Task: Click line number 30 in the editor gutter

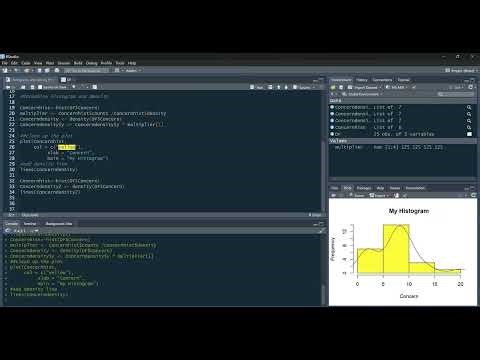Action: coord(12,169)
